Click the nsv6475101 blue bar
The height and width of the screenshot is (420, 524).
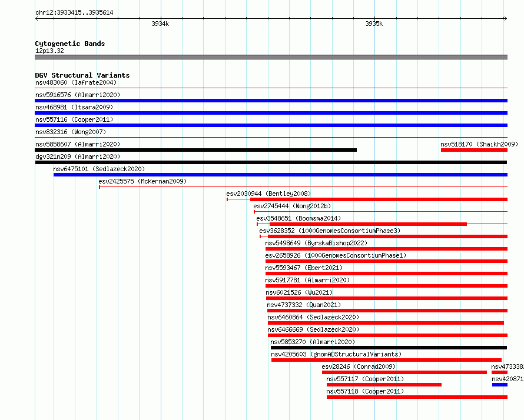click(x=280, y=175)
